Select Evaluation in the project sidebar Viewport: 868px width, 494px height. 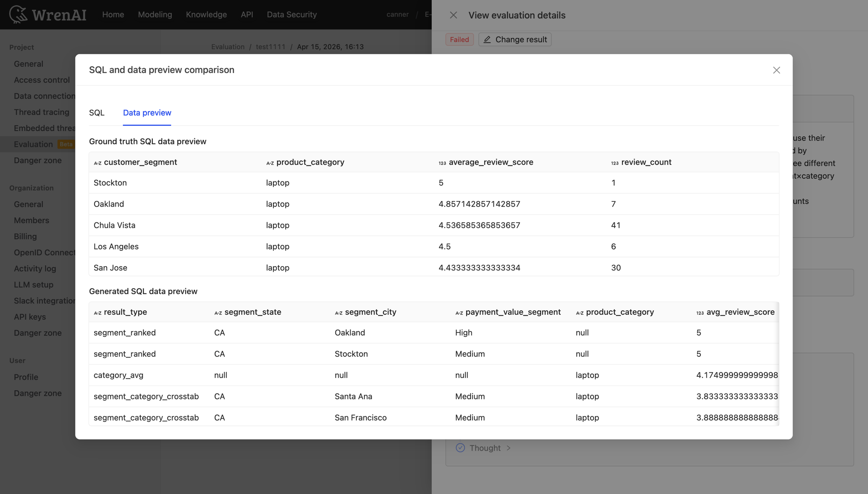tap(33, 144)
